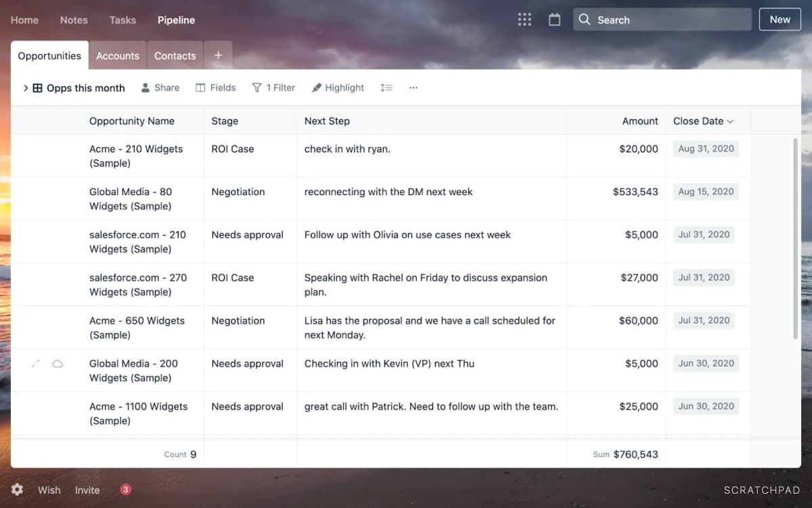Click the red notification badge showing 3
The height and width of the screenshot is (508, 812).
click(x=125, y=490)
